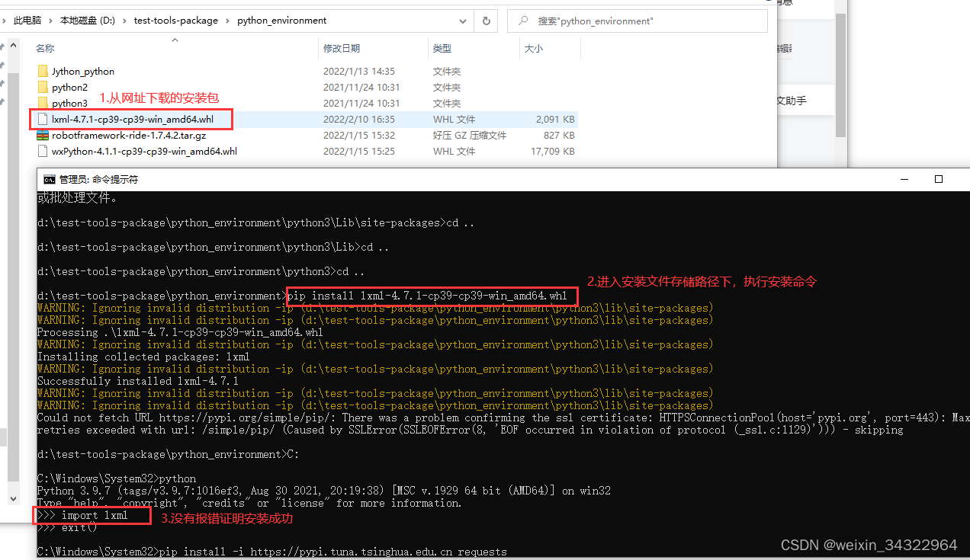
Task: Maximize the command prompt window
Action: click(x=939, y=180)
